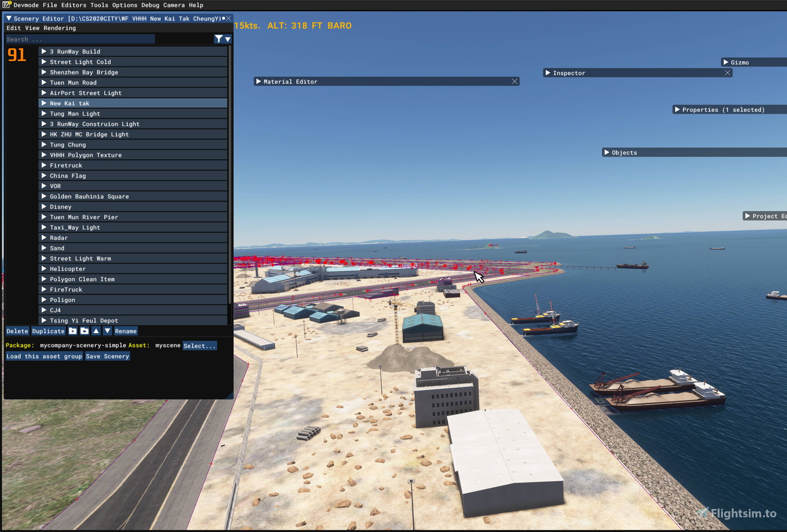
Task: Open the Camera menu
Action: (x=174, y=5)
